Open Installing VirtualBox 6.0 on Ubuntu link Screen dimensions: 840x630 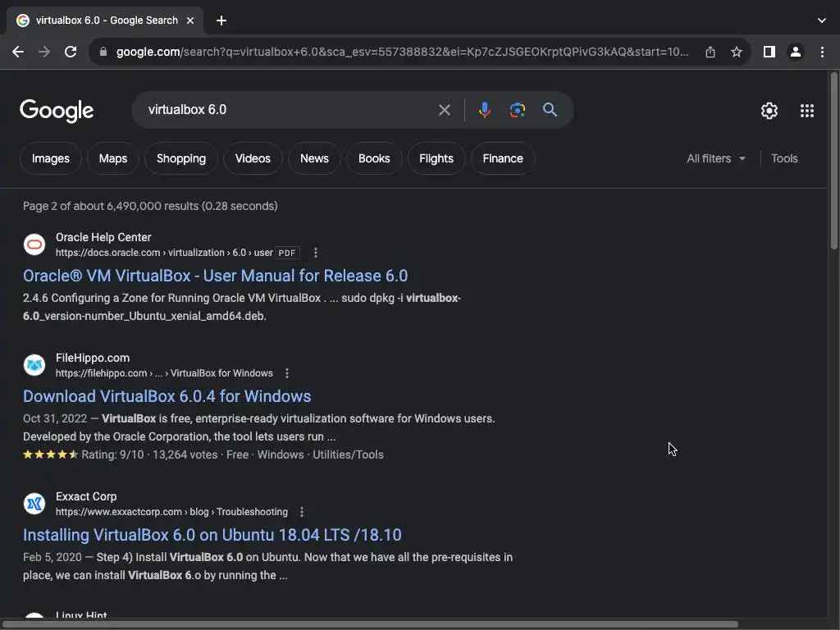tap(212, 535)
